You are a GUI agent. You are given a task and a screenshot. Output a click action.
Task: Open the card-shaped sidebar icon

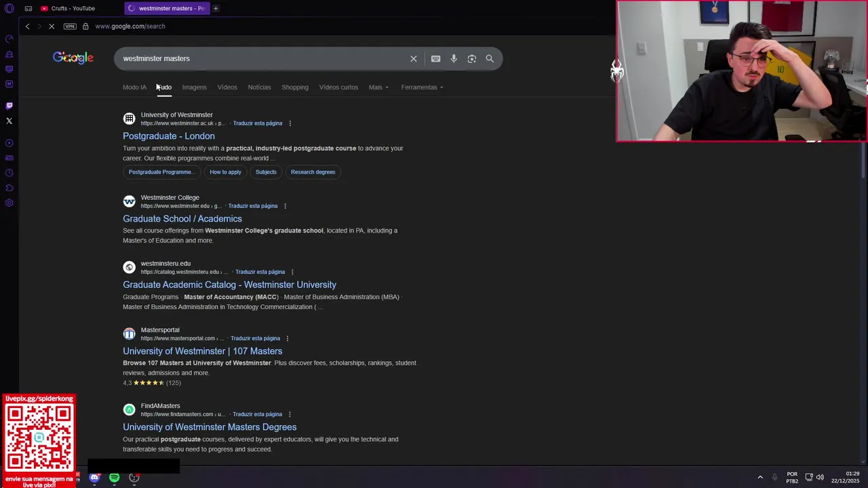coord(9,158)
